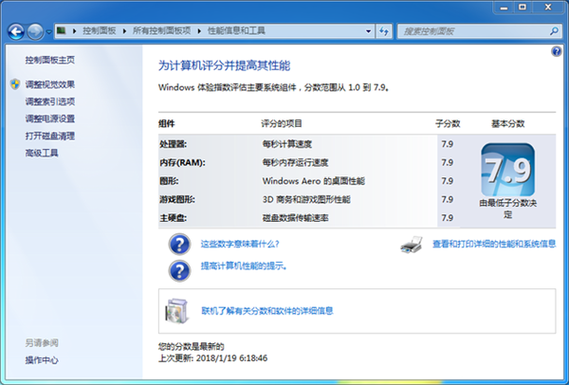Click the magnifier search icon
The height and width of the screenshot is (385, 569).
click(554, 32)
